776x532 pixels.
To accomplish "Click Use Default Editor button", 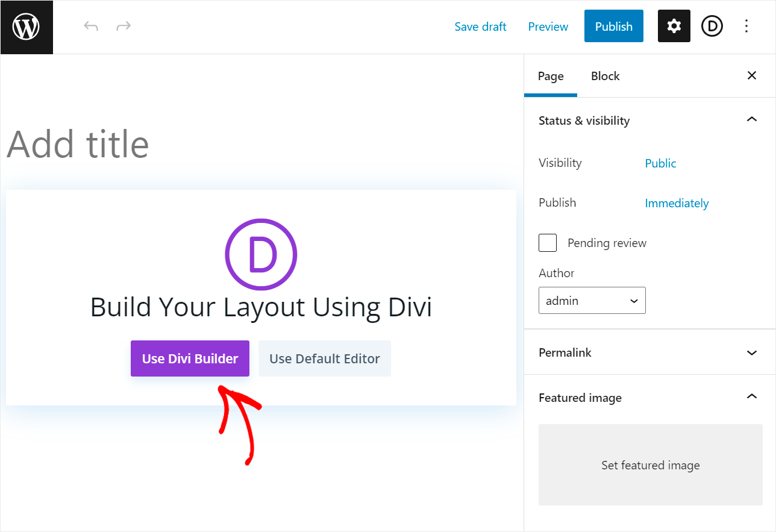I will point(325,358).
